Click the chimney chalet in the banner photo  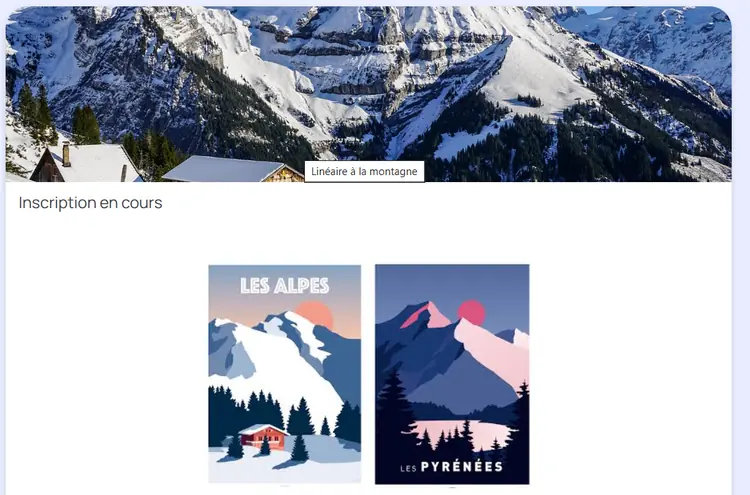(84, 163)
